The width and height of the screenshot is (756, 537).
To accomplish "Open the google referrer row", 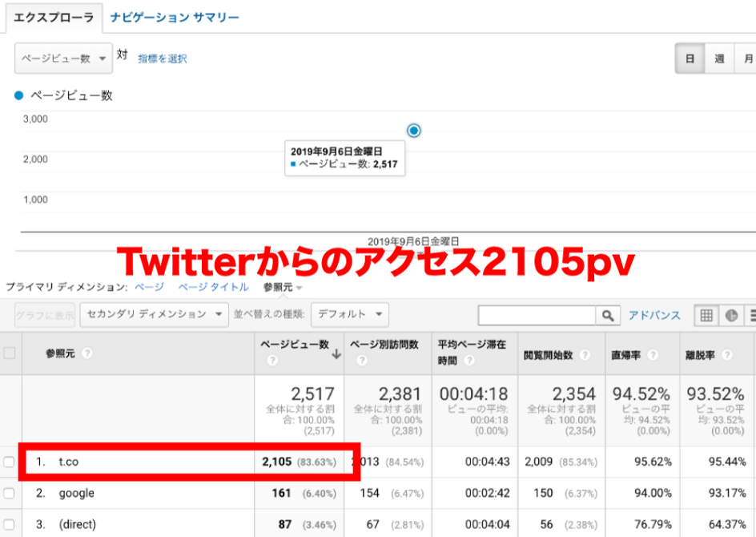I will tap(77, 493).
